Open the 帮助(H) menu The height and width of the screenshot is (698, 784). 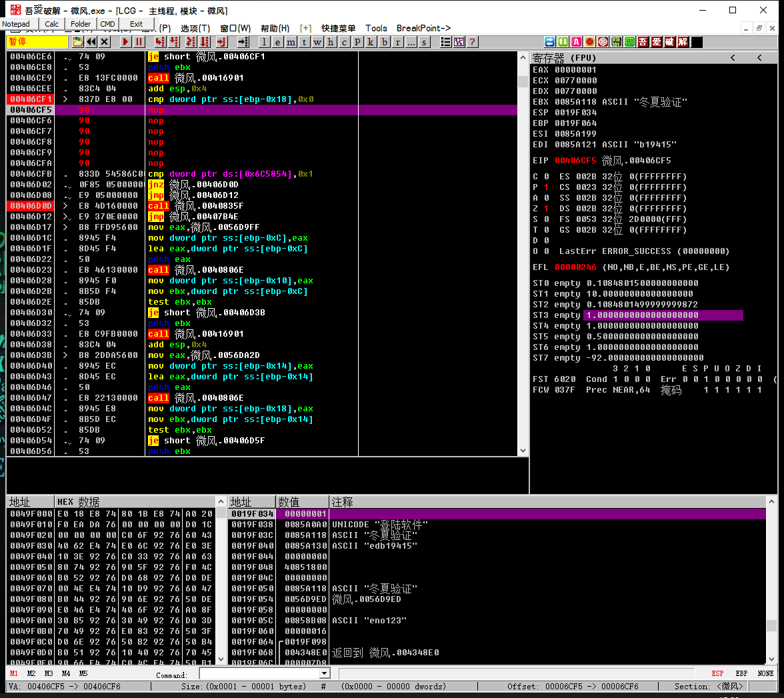275,29
